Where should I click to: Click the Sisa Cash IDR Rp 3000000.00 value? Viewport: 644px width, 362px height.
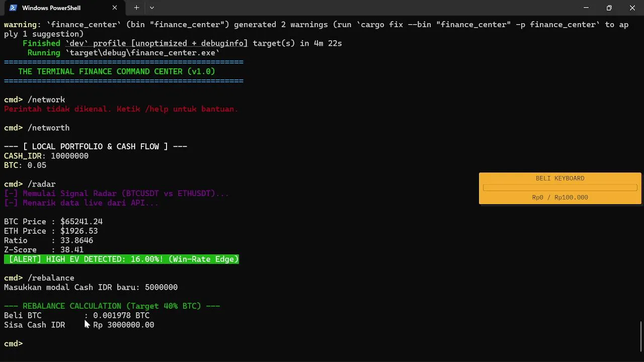[x=124, y=325]
